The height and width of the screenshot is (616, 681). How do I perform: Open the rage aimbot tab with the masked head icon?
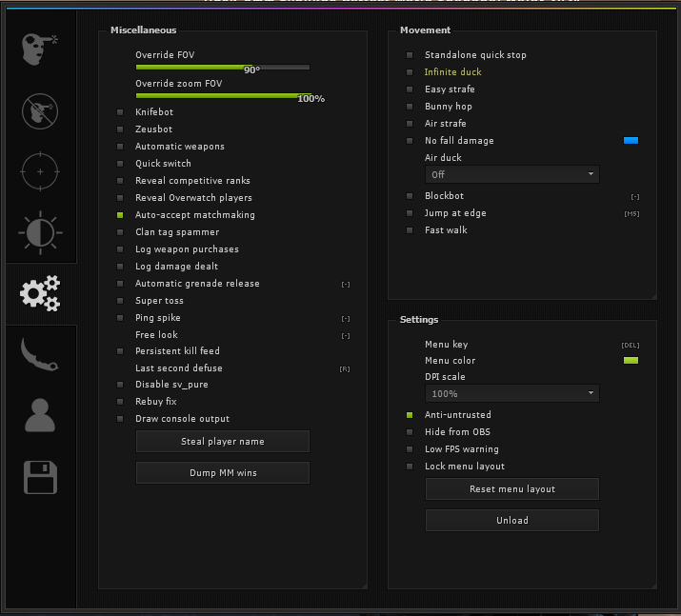tap(40, 50)
